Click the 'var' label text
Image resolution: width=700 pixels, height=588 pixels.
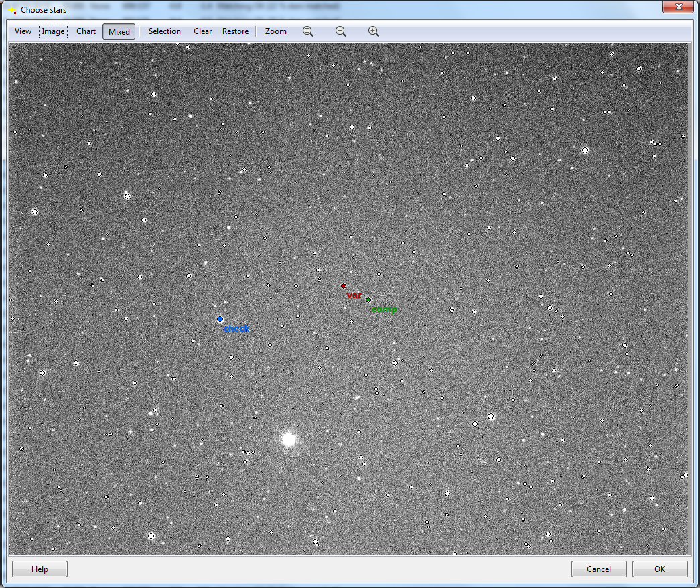[354, 295]
